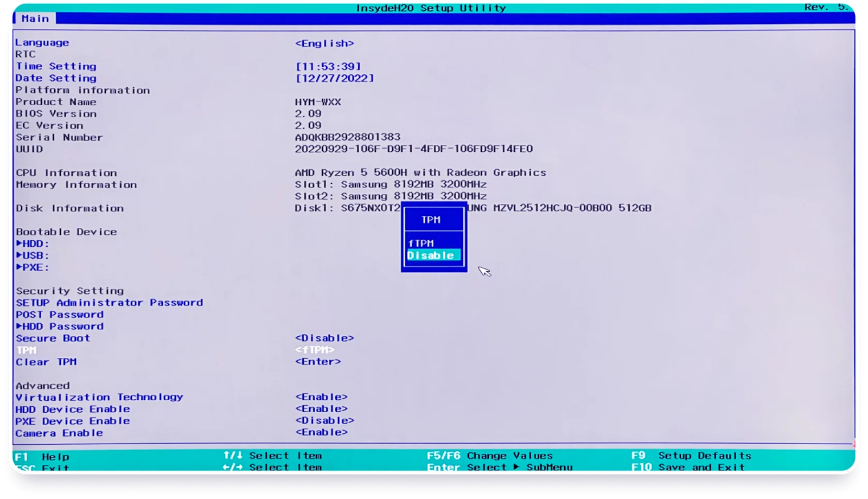Toggle Virtualization Technology Enable value
The width and height of the screenshot is (868, 499).
pos(321,397)
